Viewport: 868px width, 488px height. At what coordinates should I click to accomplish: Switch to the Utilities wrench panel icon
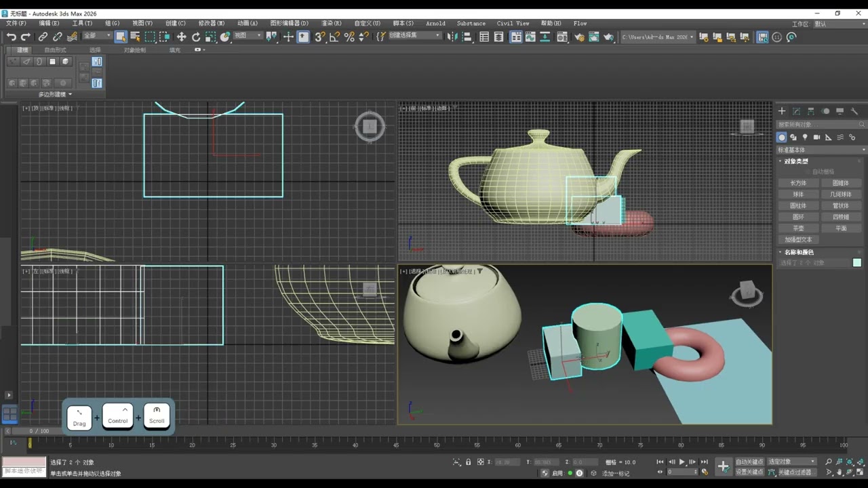[854, 111]
